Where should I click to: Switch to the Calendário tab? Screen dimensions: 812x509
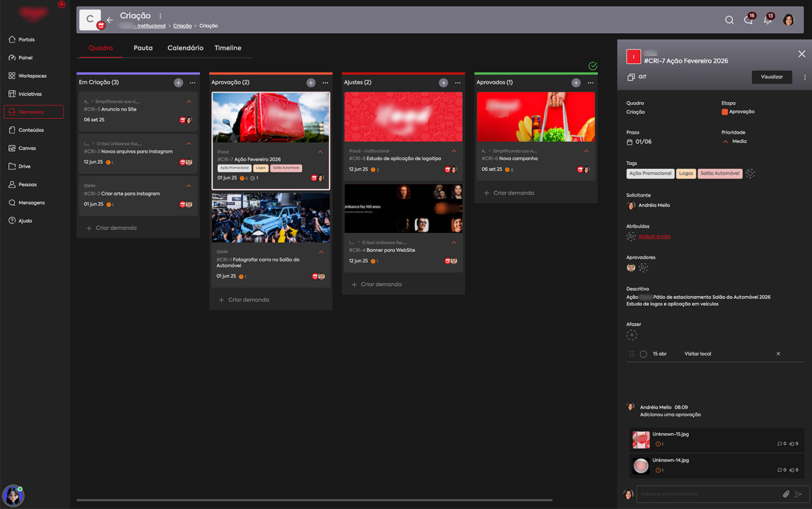[x=185, y=48]
